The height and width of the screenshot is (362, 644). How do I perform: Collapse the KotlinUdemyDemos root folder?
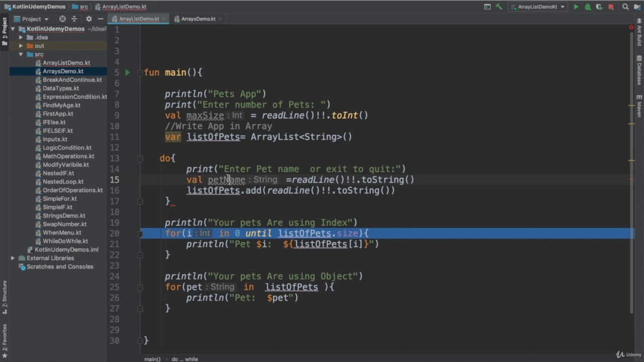13,29
